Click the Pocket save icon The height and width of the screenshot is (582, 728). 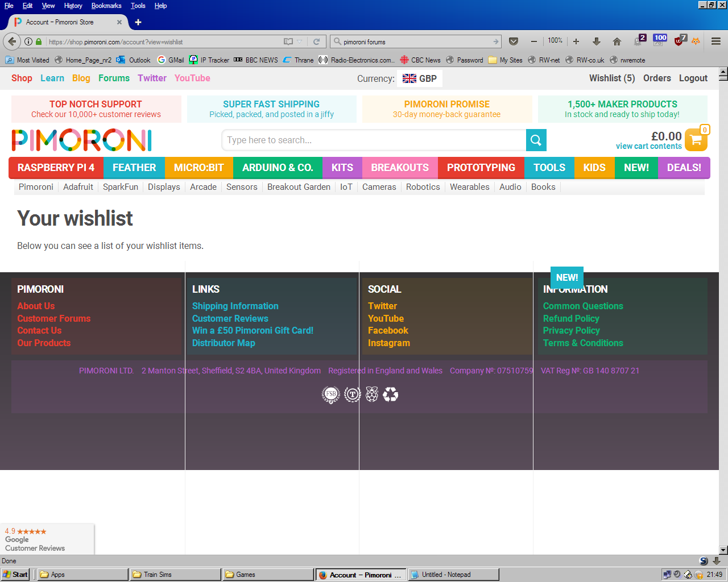[x=514, y=41]
